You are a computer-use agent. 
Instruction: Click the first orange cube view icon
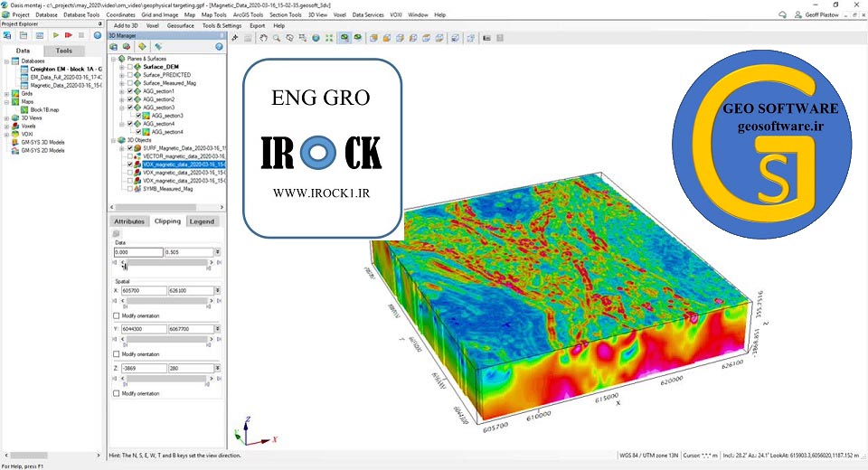373,38
